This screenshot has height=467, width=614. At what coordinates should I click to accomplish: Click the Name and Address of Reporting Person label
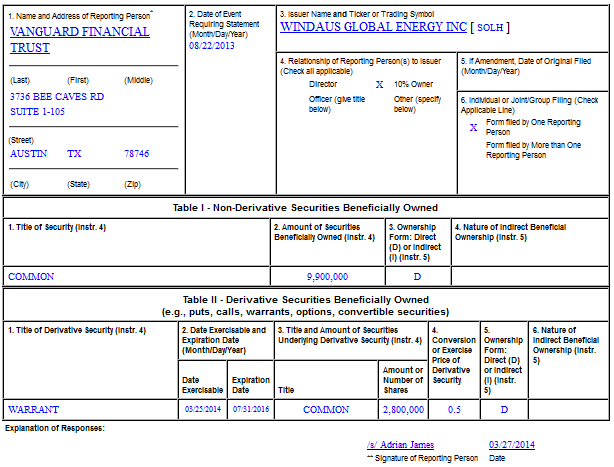(80, 16)
